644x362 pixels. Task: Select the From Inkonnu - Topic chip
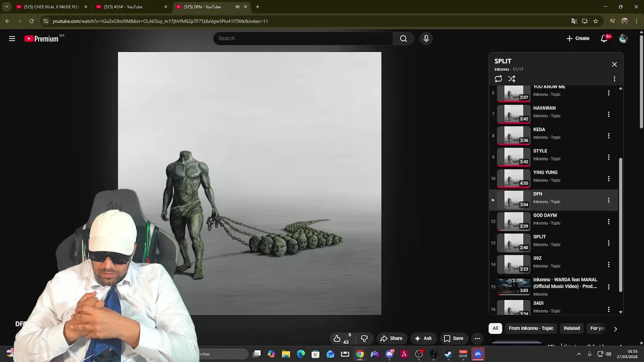pyautogui.click(x=531, y=328)
